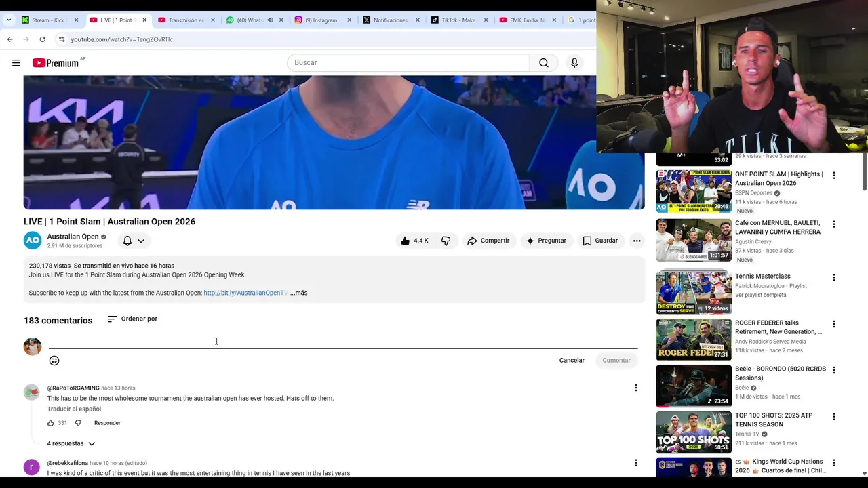Open Kings World Cup Nations title
Screen dimensions: 868x488
781,466
